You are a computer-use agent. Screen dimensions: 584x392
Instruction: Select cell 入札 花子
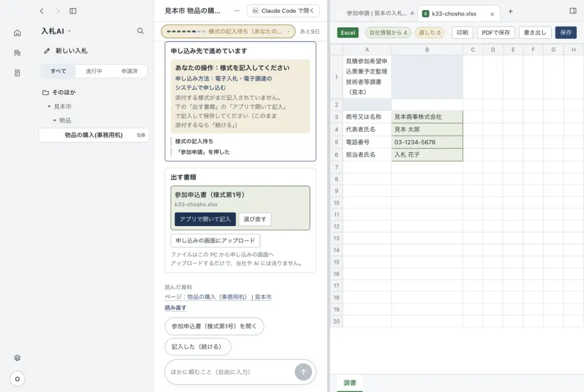(427, 155)
